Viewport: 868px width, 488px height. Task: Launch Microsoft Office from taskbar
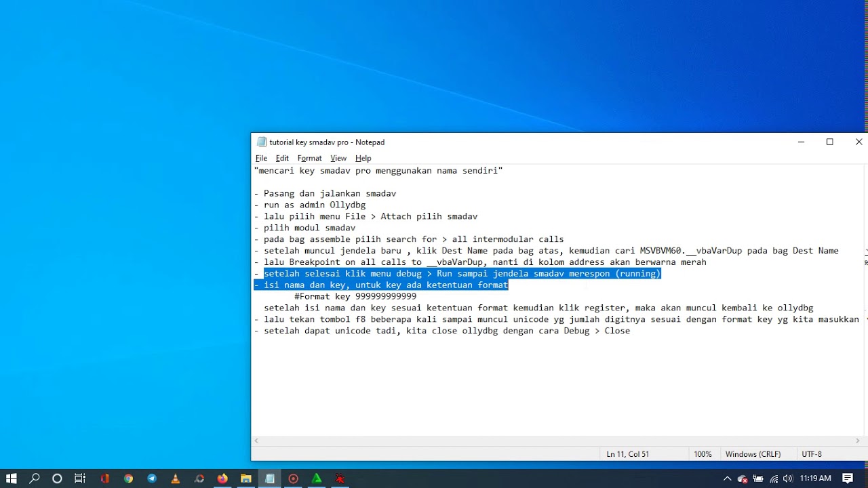(105, 479)
